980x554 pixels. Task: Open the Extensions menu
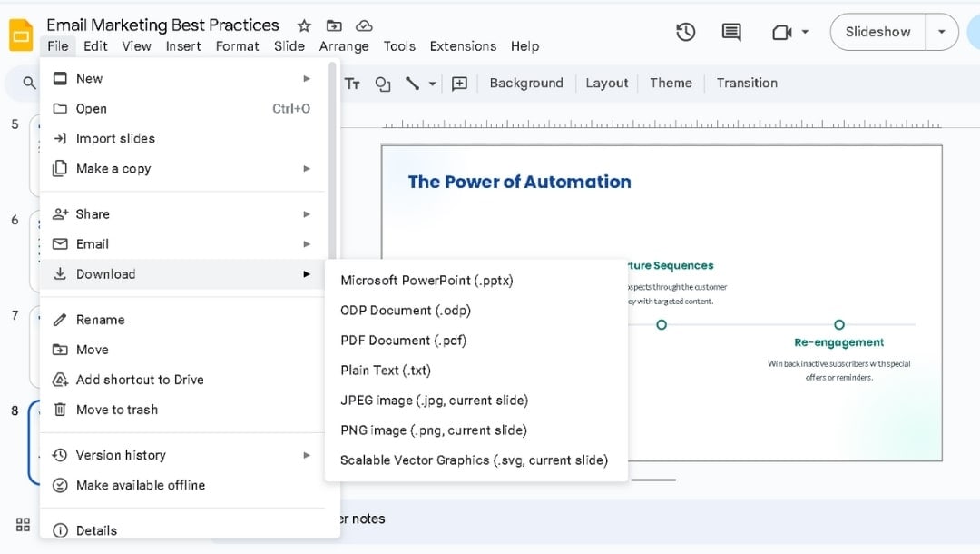[463, 45]
